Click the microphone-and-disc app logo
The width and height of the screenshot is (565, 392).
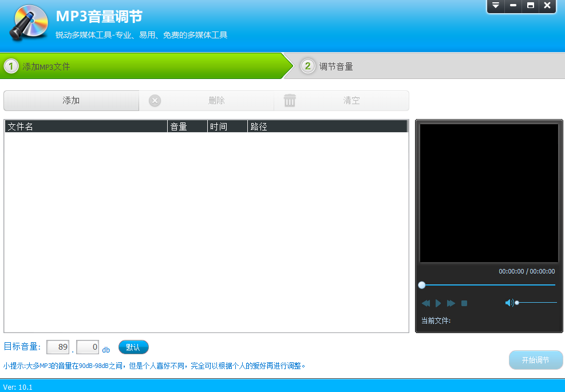click(x=27, y=23)
